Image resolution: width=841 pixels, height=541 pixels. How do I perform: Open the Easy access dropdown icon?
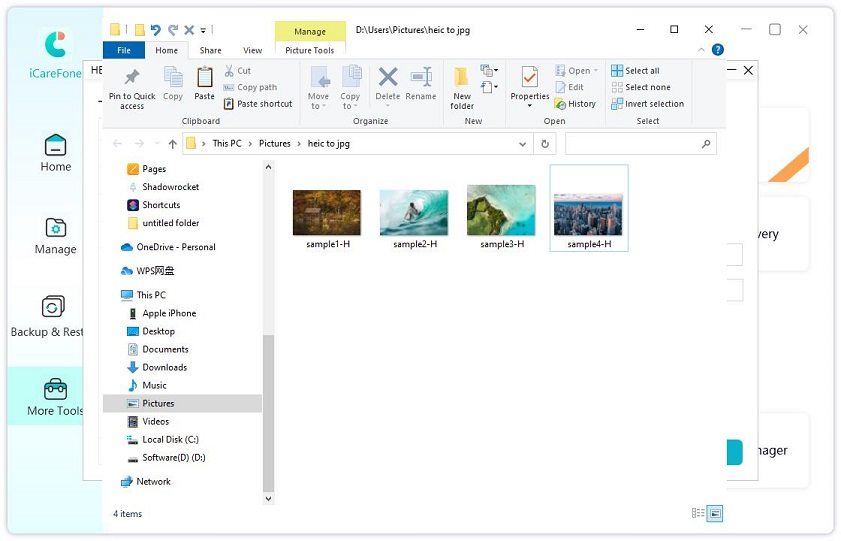coord(489,87)
